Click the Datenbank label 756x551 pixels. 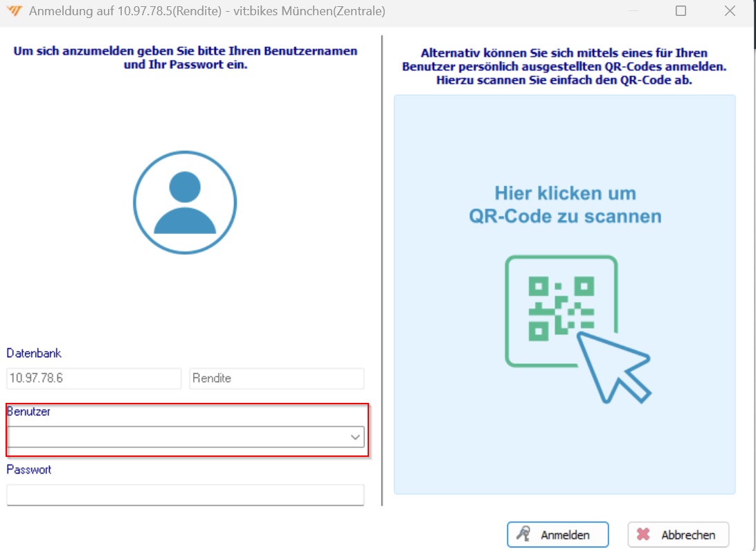(x=34, y=353)
